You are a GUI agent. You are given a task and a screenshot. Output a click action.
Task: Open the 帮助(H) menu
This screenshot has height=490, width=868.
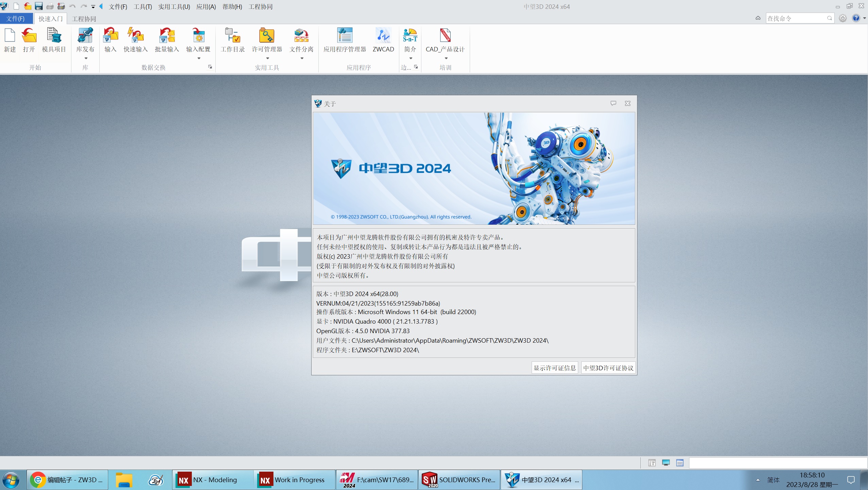pyautogui.click(x=232, y=6)
